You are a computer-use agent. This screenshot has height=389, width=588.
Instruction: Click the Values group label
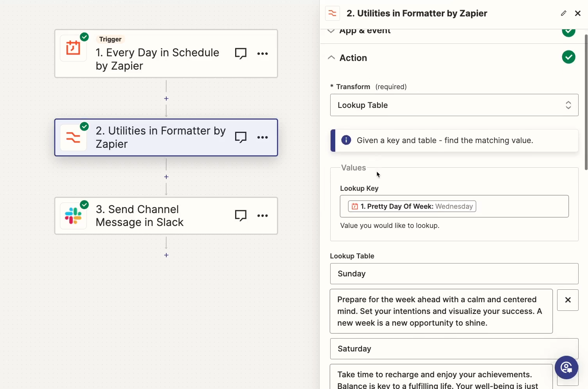tap(353, 168)
